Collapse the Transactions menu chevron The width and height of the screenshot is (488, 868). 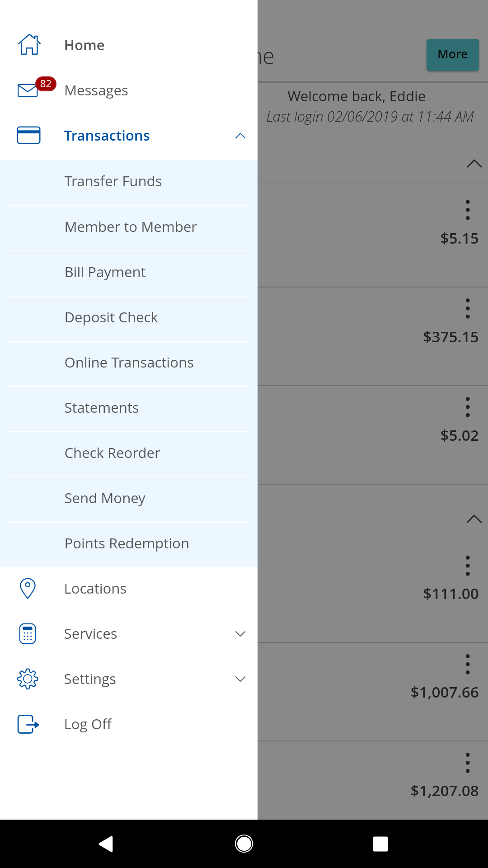240,136
